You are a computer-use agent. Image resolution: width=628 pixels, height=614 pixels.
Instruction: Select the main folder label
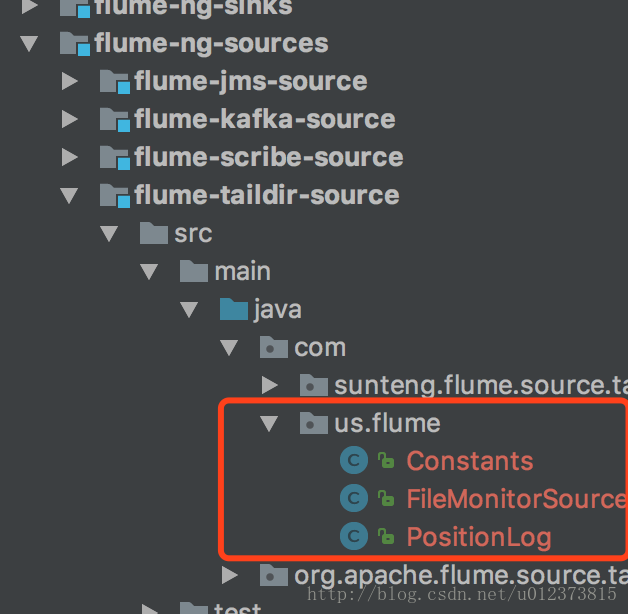click(243, 272)
